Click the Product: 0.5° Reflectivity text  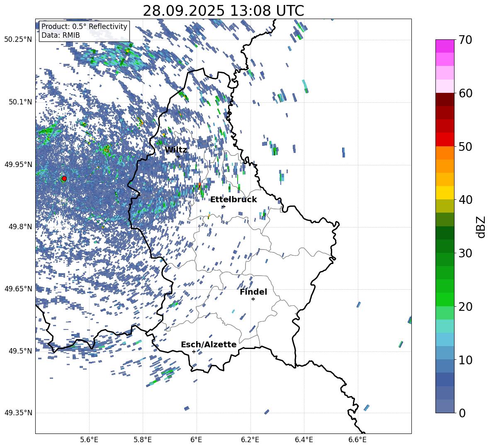84,26
